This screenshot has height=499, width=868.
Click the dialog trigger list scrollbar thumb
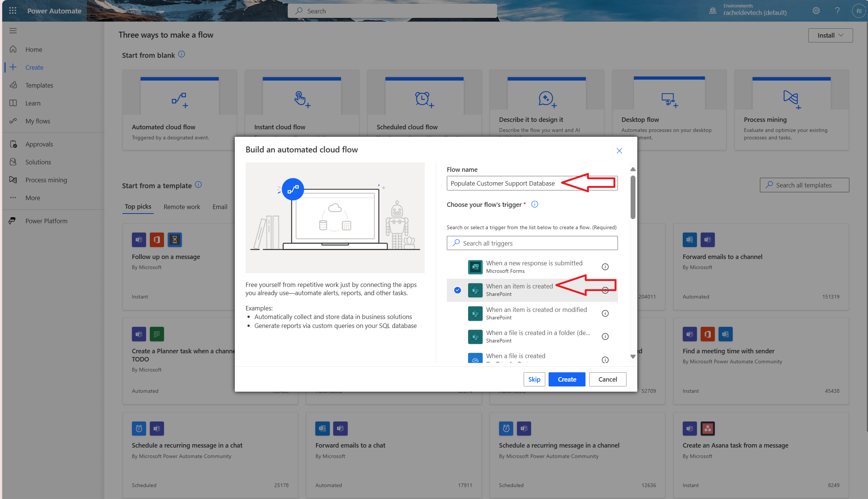(x=632, y=197)
